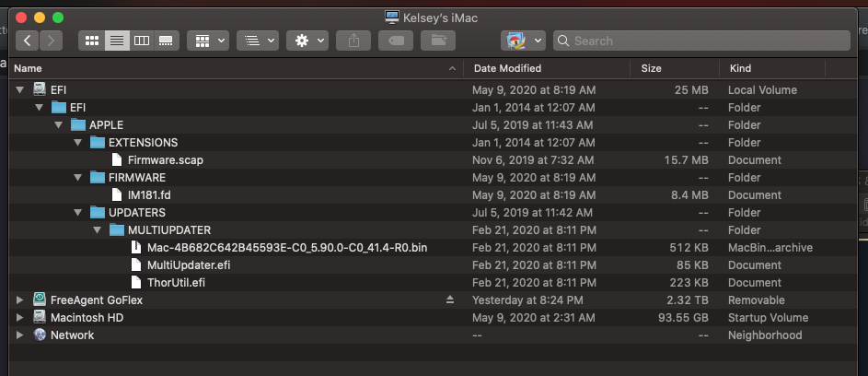
Task: Select the Network globe icon
Action: 40,335
